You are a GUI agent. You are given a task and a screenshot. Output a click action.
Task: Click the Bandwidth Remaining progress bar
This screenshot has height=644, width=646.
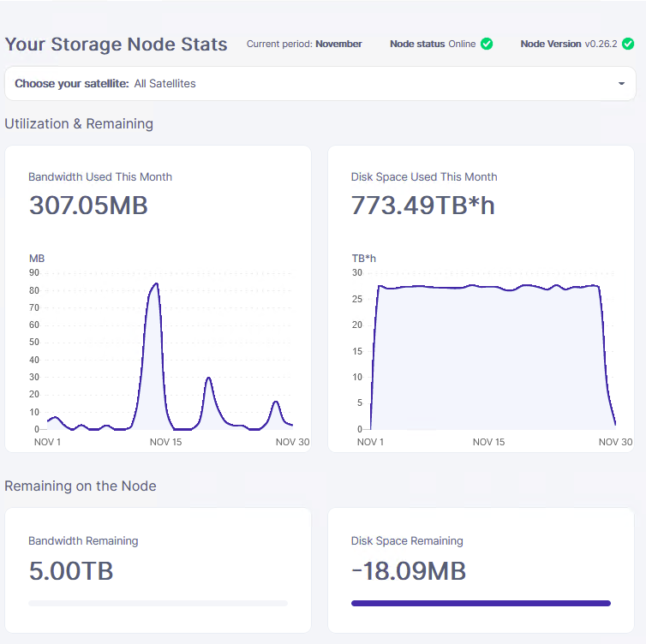[158, 603]
